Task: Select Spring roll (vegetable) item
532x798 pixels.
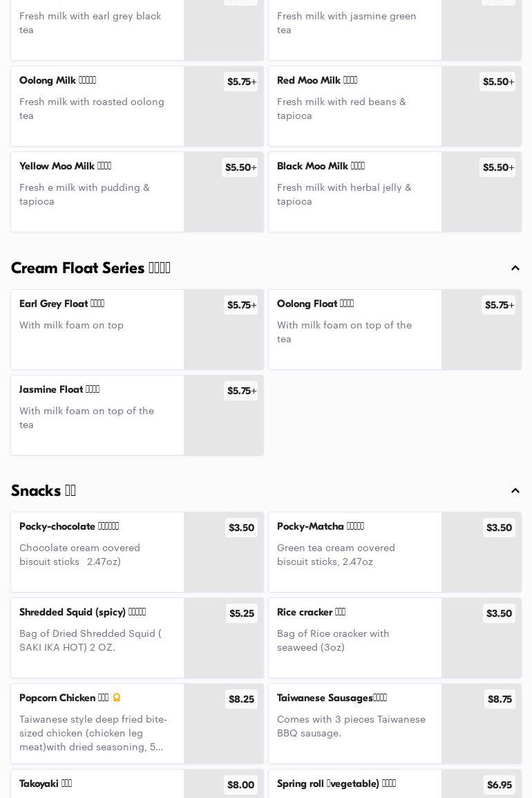Action: click(x=355, y=785)
